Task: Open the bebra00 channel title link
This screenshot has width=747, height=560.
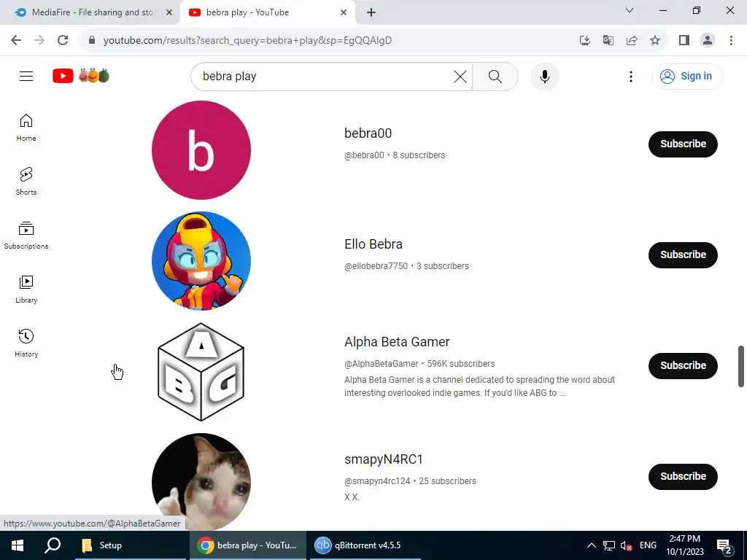Action: [x=368, y=133]
